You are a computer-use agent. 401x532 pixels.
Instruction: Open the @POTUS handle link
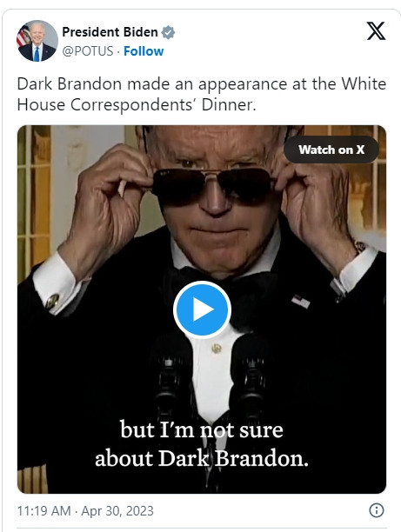(88, 51)
